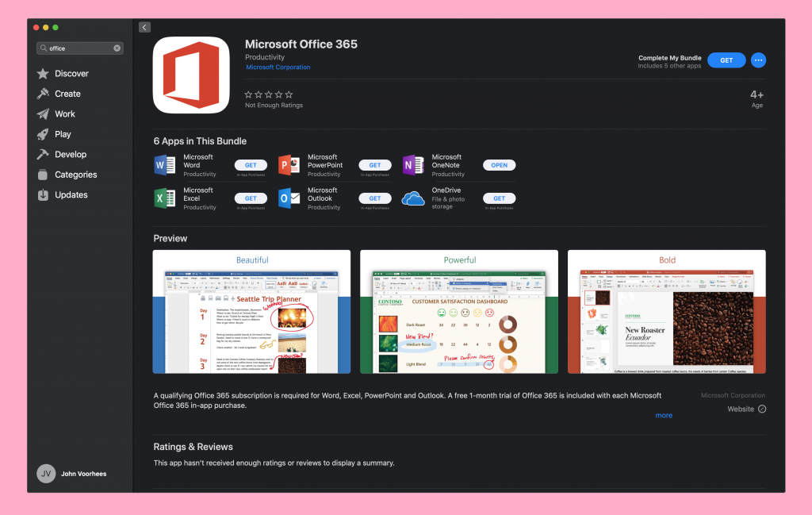Select Categories in the sidebar
The width and height of the screenshot is (812, 515).
[x=75, y=175]
